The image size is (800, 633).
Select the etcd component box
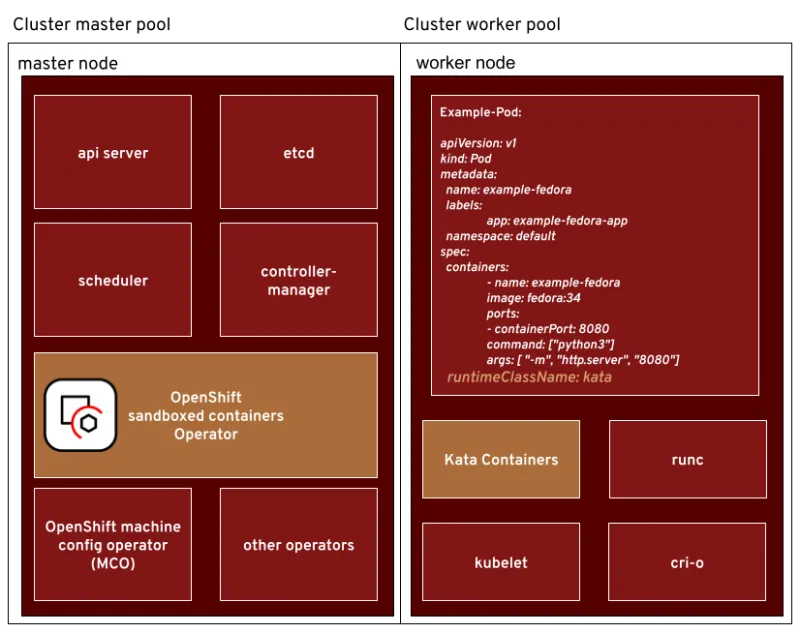(x=299, y=152)
